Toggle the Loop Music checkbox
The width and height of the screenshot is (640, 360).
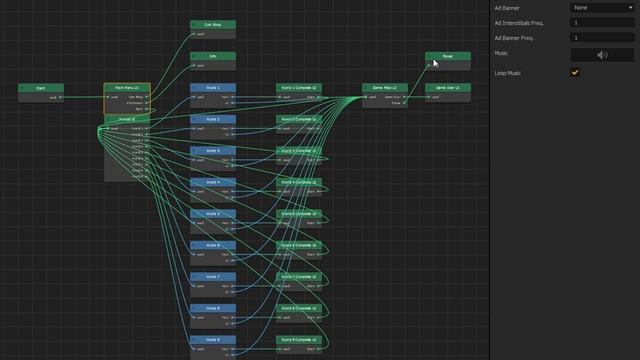575,73
